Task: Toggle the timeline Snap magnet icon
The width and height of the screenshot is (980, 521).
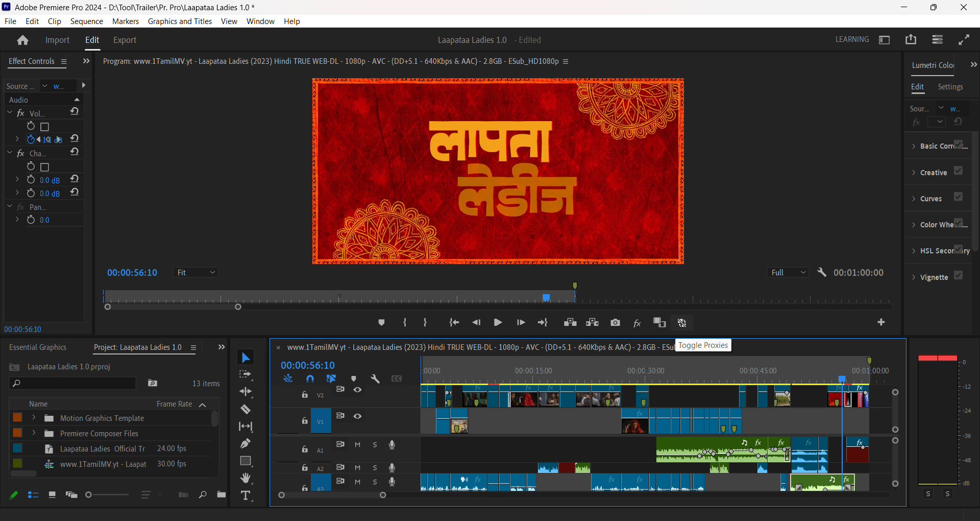Action: pyautogui.click(x=310, y=378)
